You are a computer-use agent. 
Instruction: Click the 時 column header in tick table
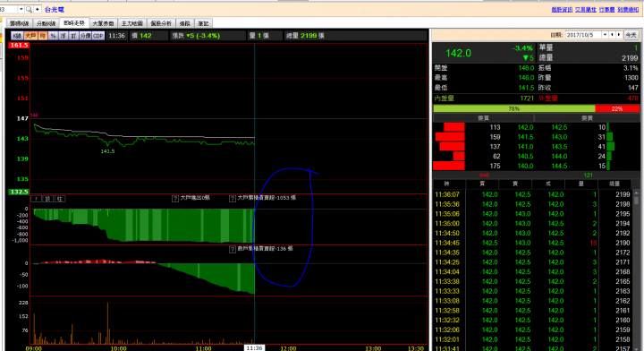[447, 184]
